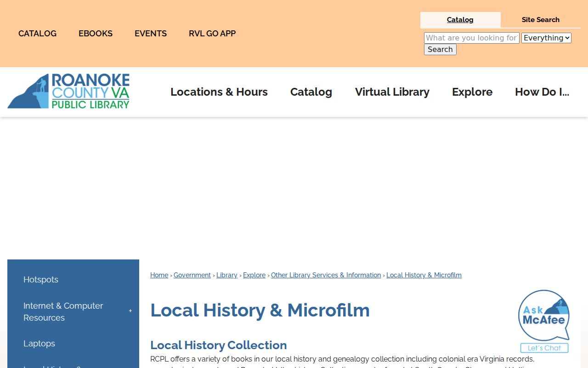Click the Explore breadcrumb link

pos(254,275)
